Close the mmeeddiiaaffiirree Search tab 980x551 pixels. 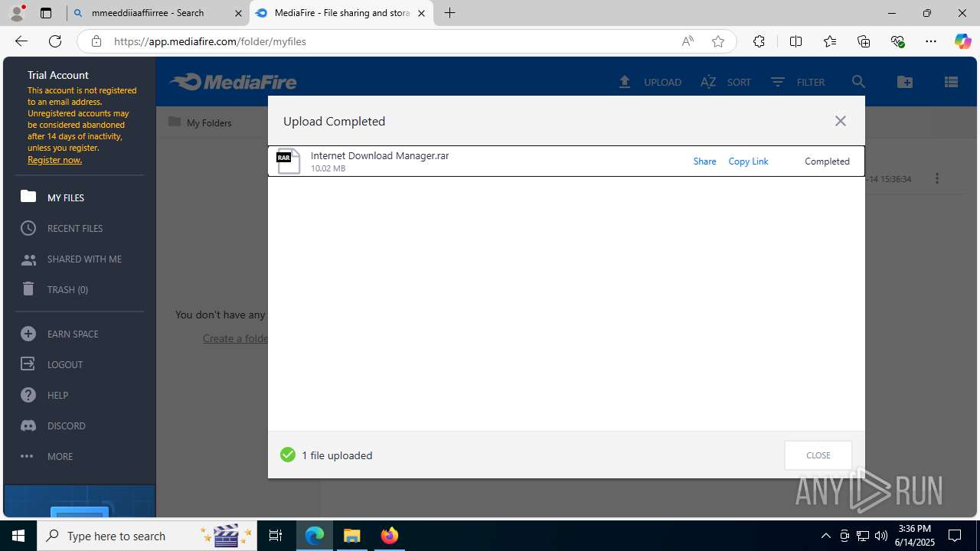tap(238, 13)
